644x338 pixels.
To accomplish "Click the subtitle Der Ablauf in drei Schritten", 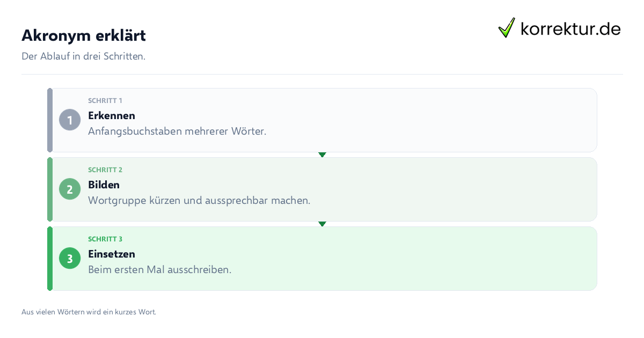I will tap(83, 56).
